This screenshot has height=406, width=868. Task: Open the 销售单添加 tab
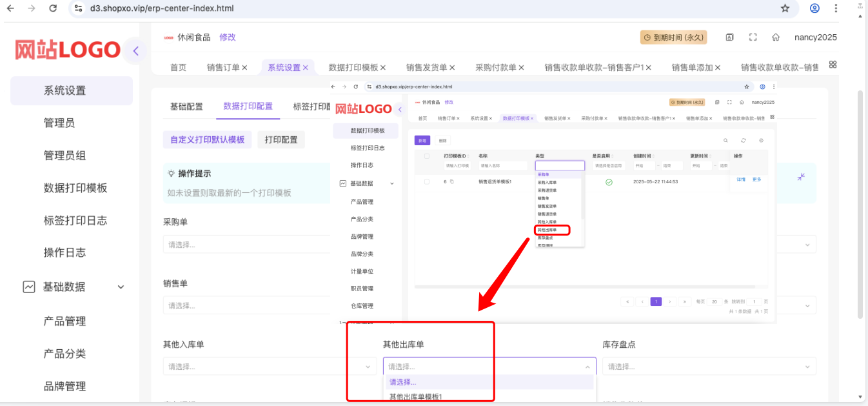pyautogui.click(x=692, y=68)
